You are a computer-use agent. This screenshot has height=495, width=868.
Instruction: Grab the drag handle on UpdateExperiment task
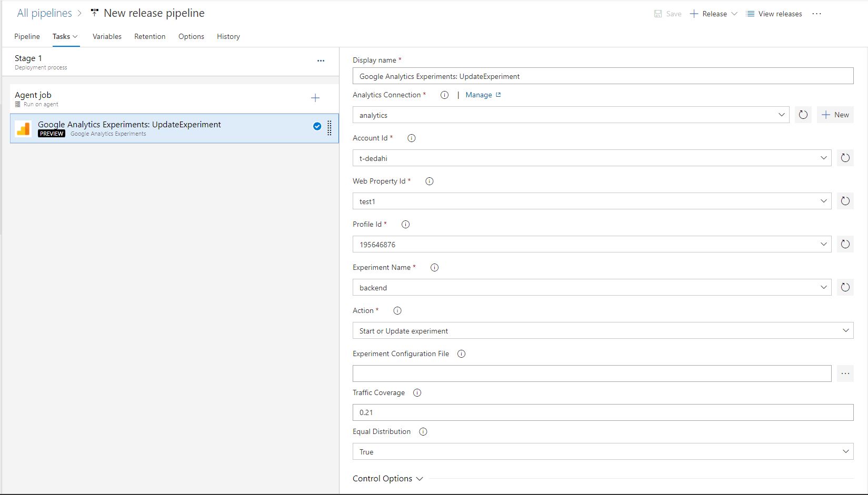coord(330,128)
